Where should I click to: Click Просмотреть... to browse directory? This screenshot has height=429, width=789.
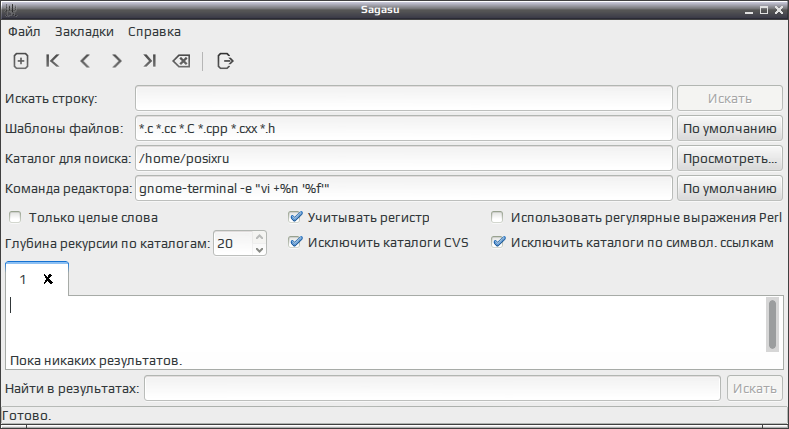click(x=730, y=158)
